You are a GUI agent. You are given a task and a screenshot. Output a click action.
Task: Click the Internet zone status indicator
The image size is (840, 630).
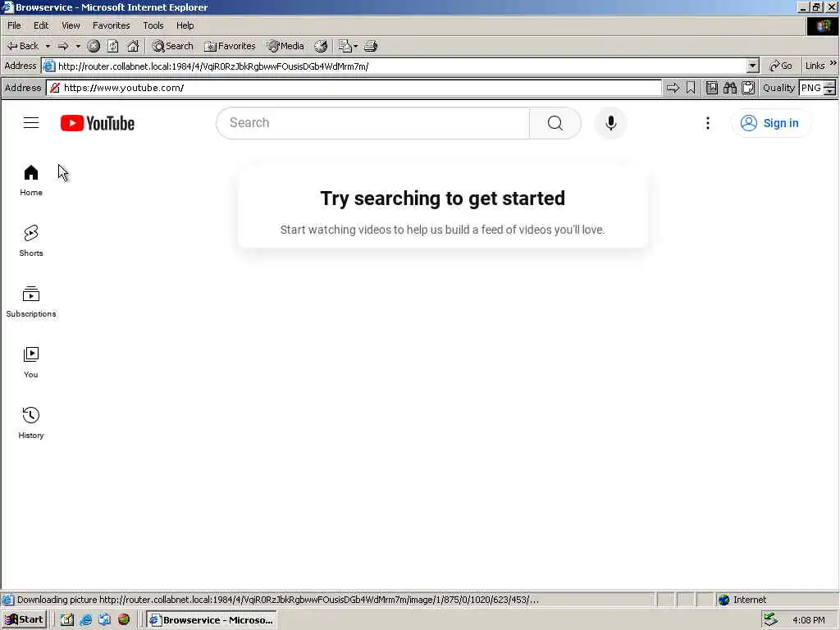[x=742, y=600]
